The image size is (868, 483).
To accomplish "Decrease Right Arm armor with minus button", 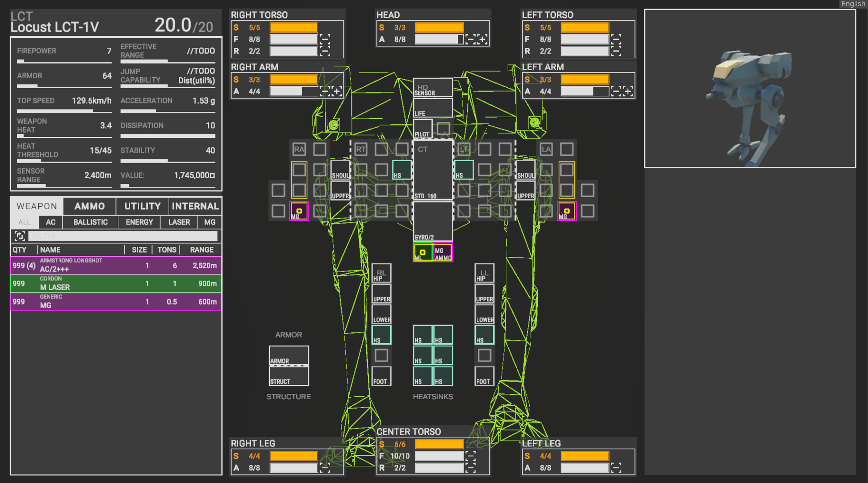I will pyautogui.click(x=325, y=91).
